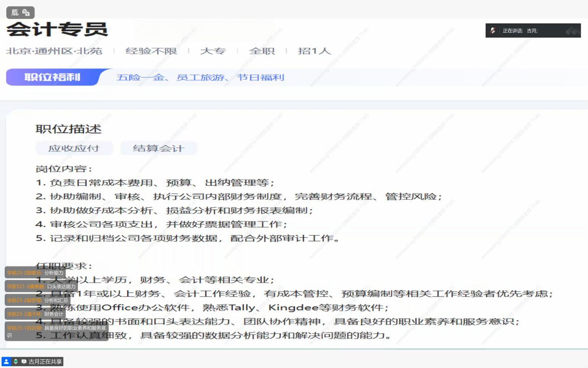The width and height of the screenshot is (588, 368).
Task: Select the 结算会计 tag
Action: click(158, 148)
